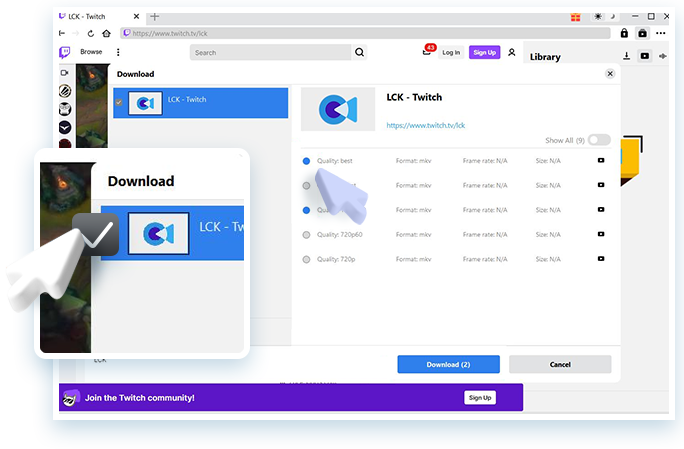
Task: Click the Log In button
Action: (451, 52)
